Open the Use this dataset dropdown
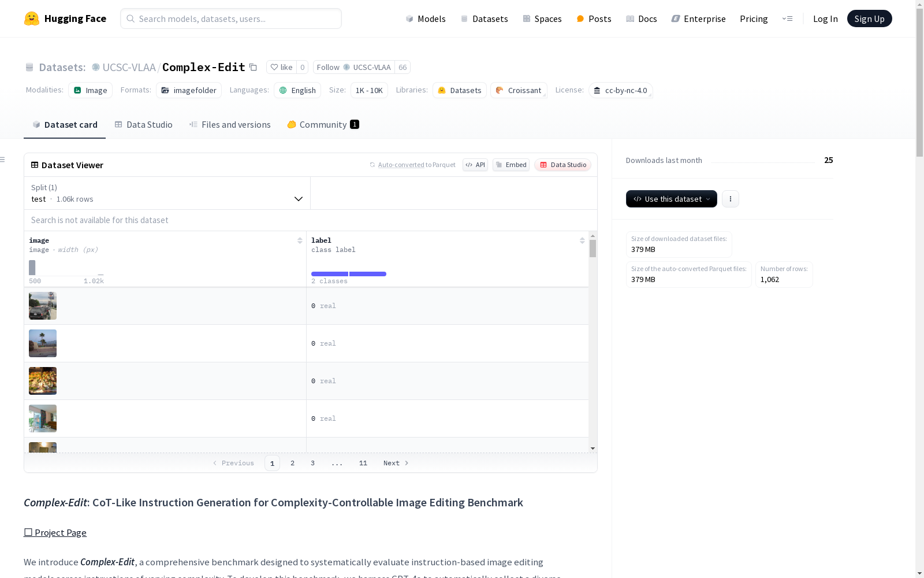 point(671,199)
